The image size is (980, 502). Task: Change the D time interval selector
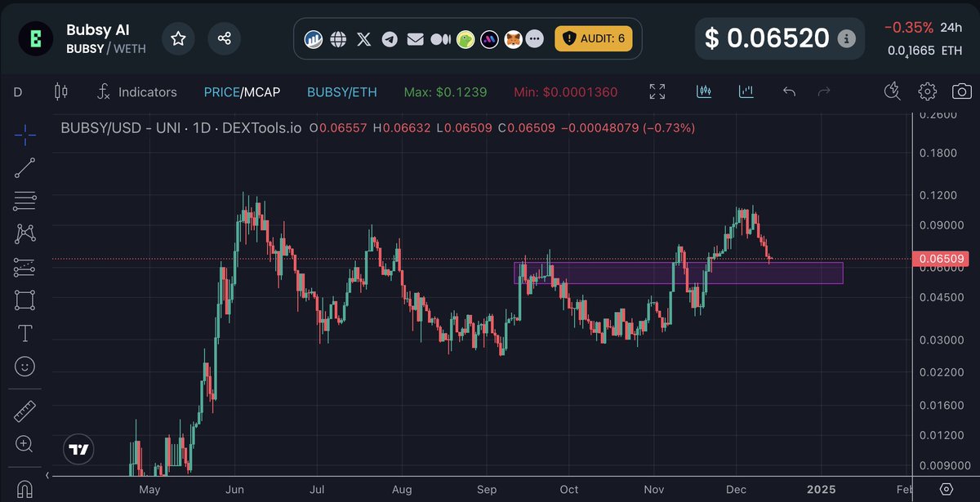[x=17, y=92]
